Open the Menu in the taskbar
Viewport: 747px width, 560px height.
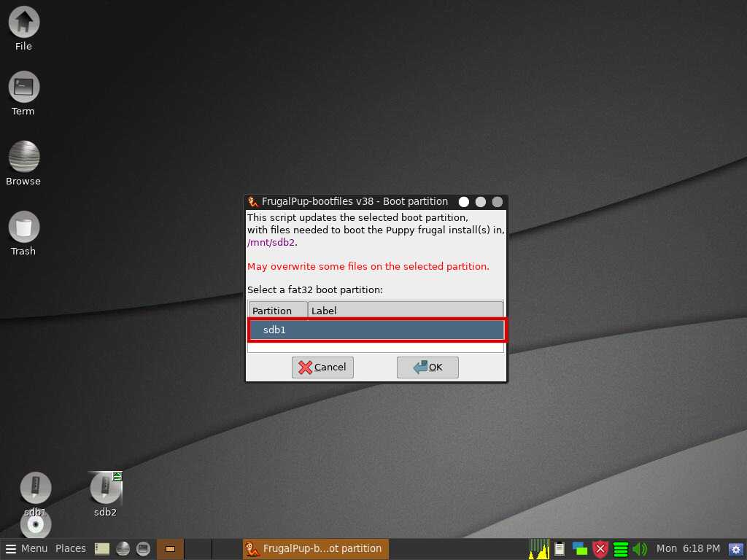(26, 548)
